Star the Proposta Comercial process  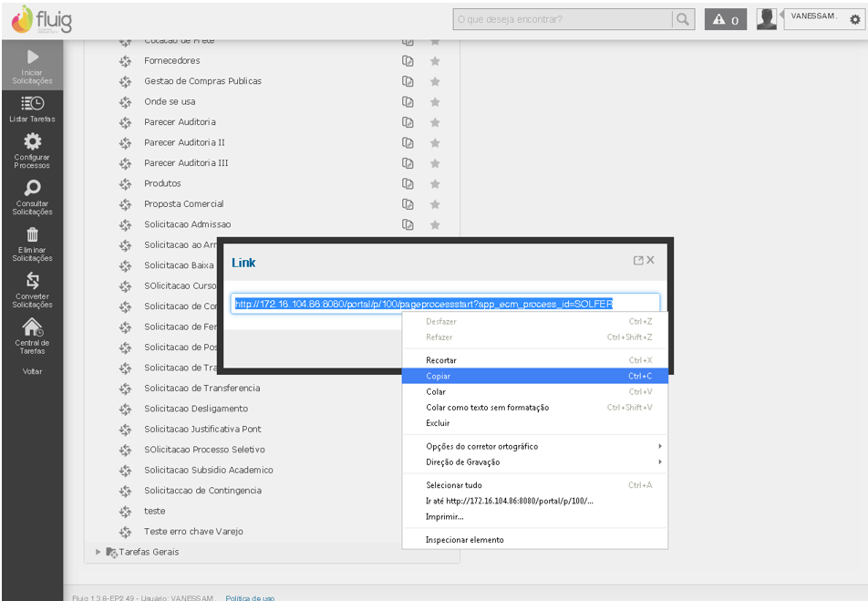435,204
